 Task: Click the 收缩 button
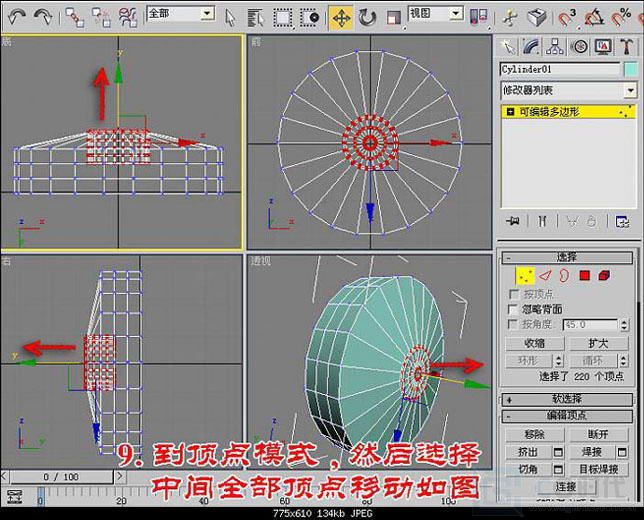click(534, 343)
